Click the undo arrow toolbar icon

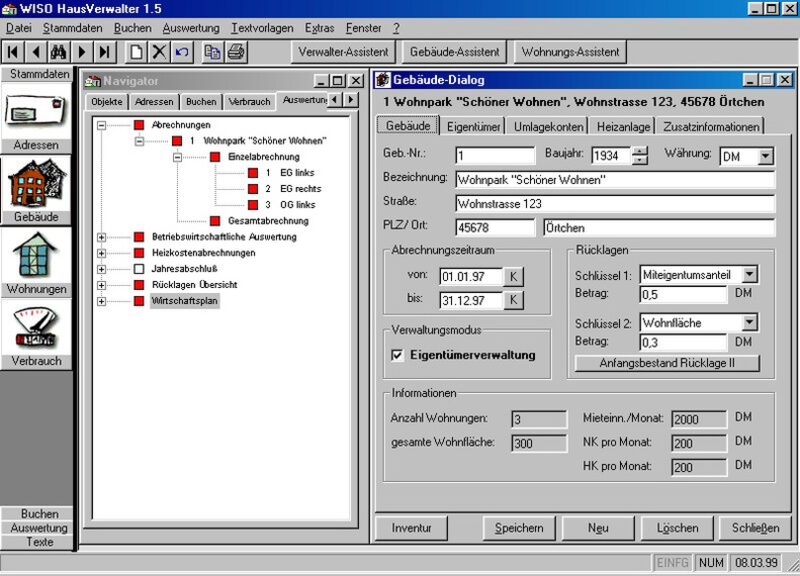tap(182, 52)
